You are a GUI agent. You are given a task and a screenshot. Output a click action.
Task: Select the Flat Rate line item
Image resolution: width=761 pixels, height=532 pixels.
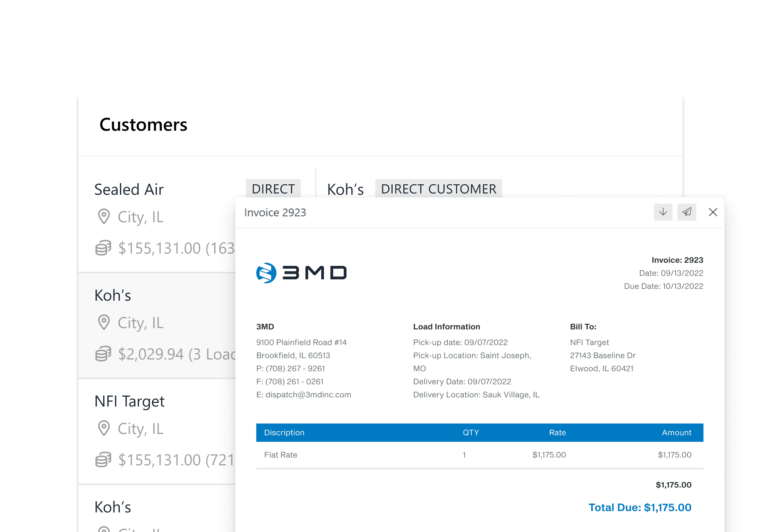280,455
